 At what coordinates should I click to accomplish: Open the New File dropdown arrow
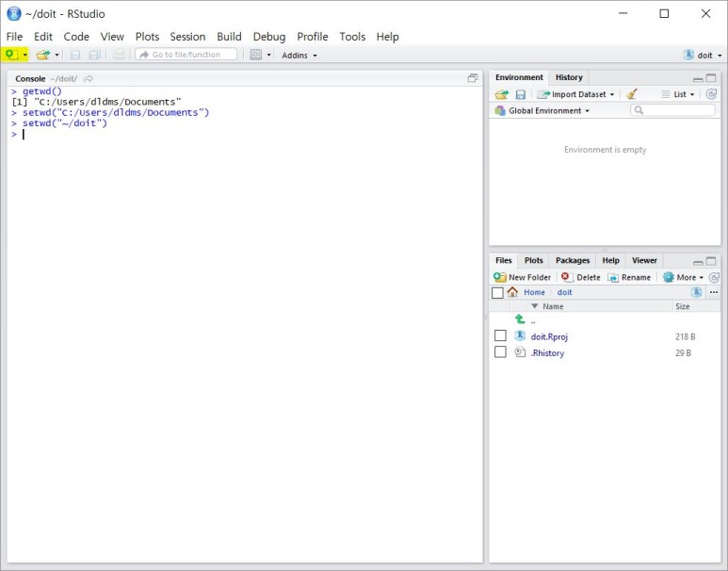coord(25,55)
